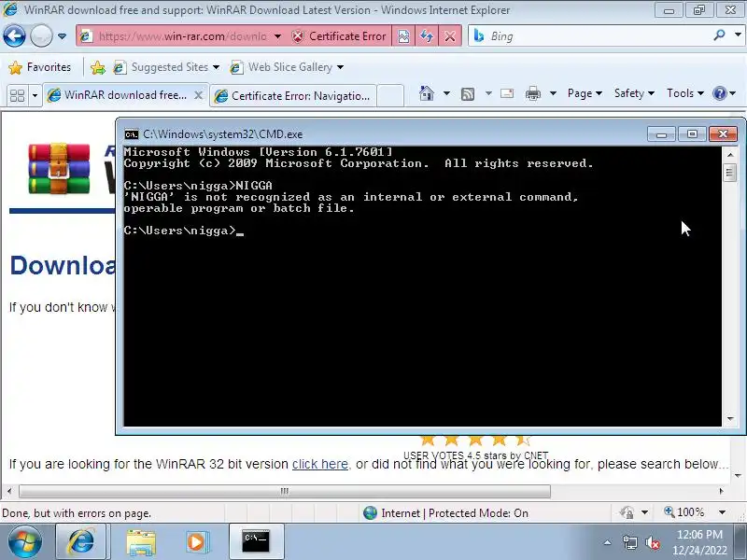747x560 pixels.
Task: Click the page horizontal scrollbar thumb
Action: (285, 491)
